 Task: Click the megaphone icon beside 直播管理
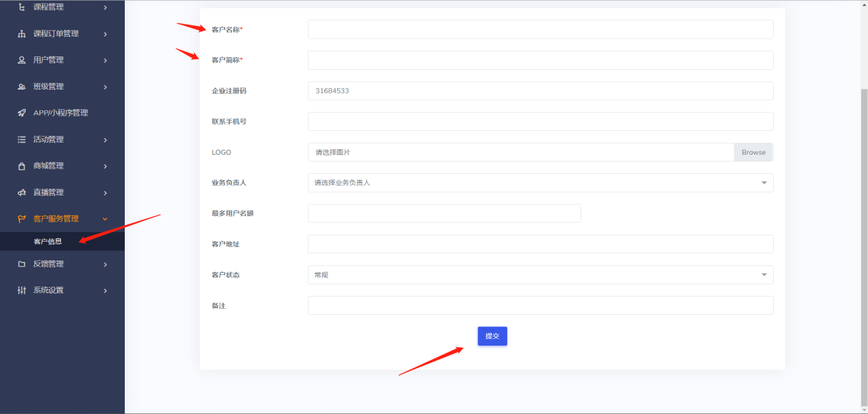click(x=22, y=192)
